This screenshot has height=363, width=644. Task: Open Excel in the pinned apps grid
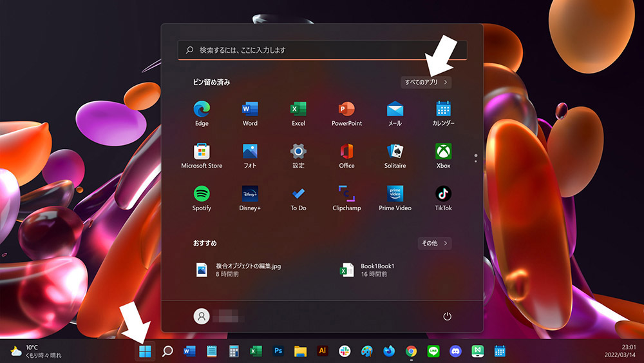click(298, 113)
